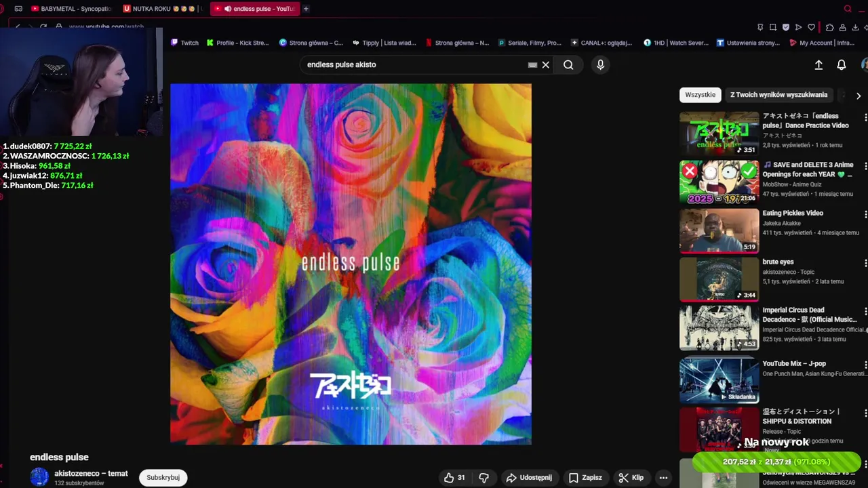Open the akistozeneco channel avatar

click(39, 477)
